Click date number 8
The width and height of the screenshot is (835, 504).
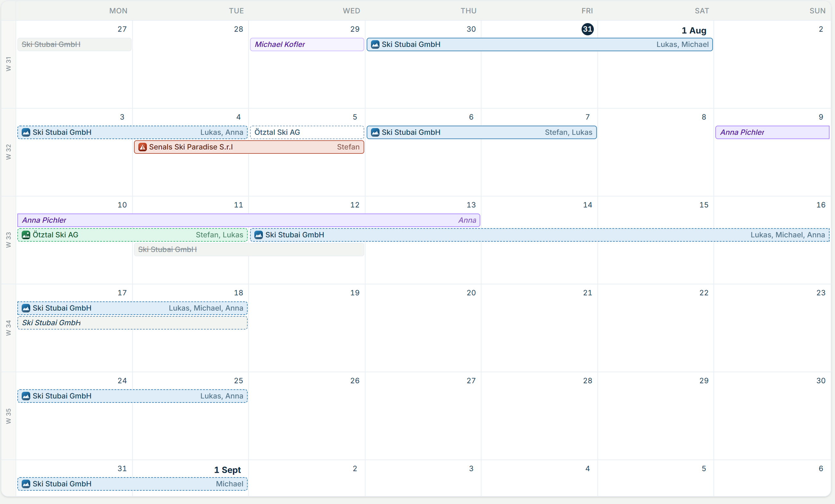[x=704, y=117]
